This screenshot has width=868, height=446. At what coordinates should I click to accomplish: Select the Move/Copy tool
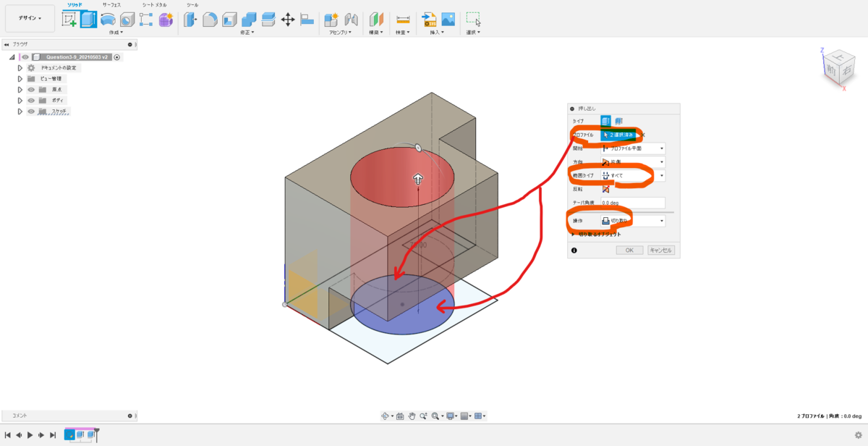[x=287, y=20]
